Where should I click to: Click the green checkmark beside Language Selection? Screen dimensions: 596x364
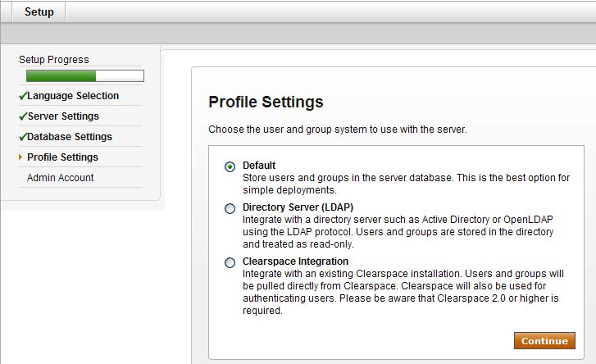coord(23,96)
